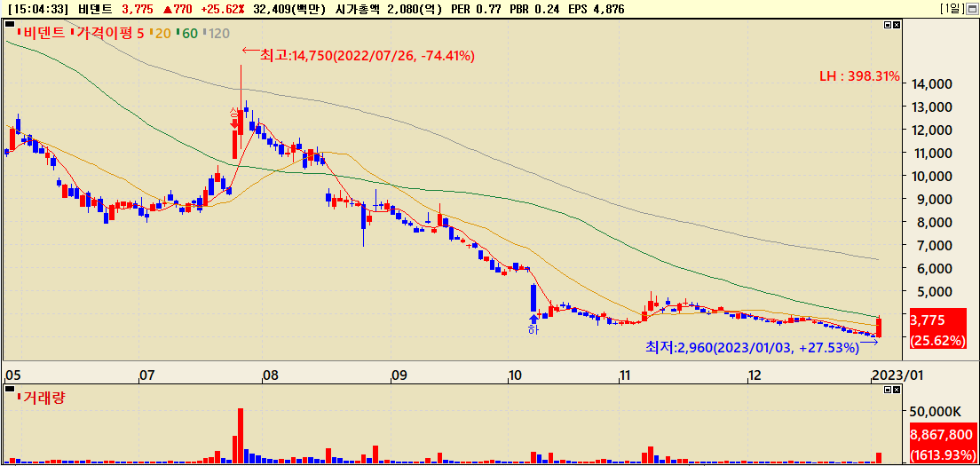The height and width of the screenshot is (466, 980).
Task: Maximize the 거래량 volume pane
Action: pyautogui.click(x=888, y=390)
